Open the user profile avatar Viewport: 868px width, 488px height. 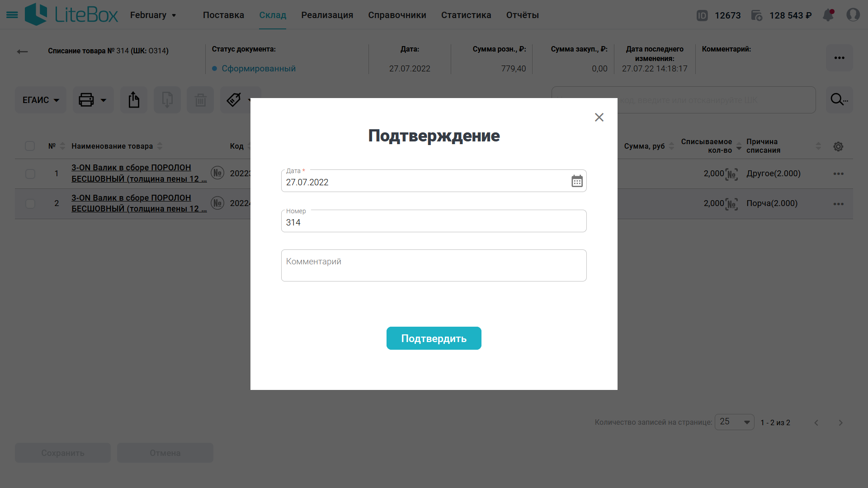853,15
